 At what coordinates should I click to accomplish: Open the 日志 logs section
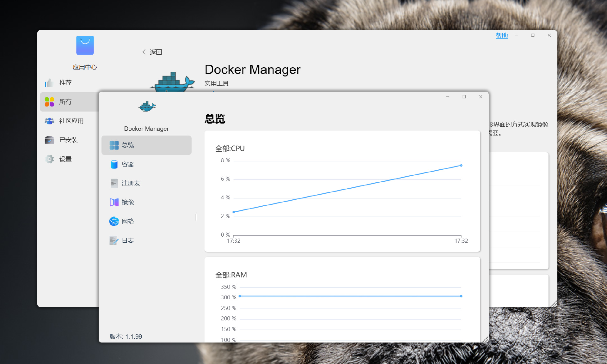(127, 240)
